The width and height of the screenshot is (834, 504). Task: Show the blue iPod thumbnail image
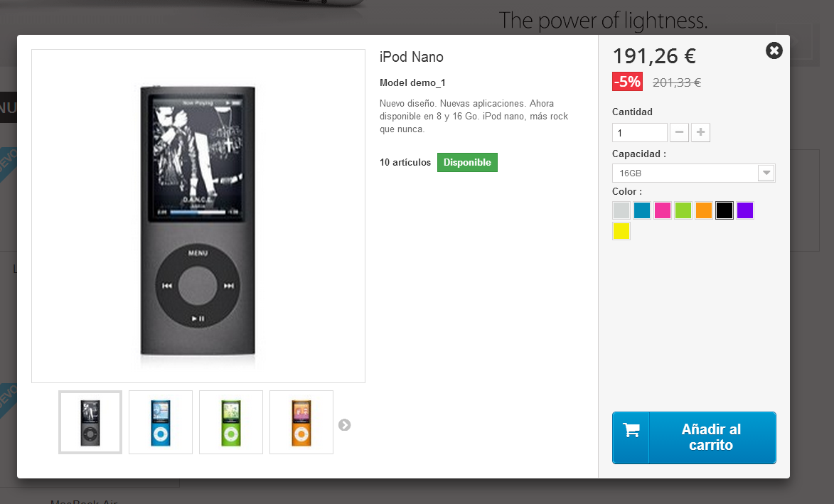pyautogui.click(x=161, y=423)
